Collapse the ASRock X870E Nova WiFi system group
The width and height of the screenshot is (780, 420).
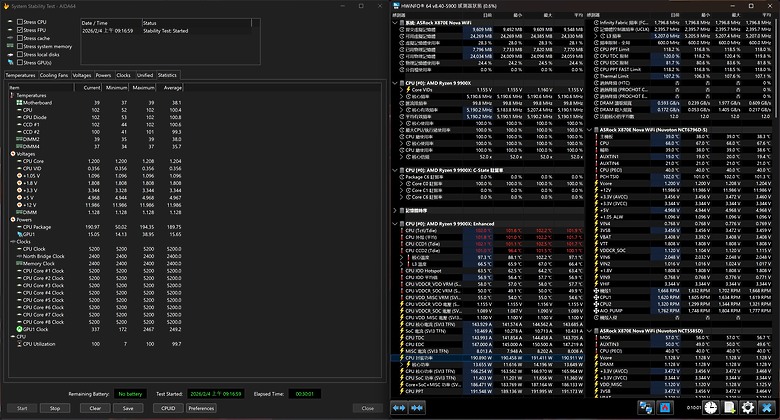coord(395,23)
